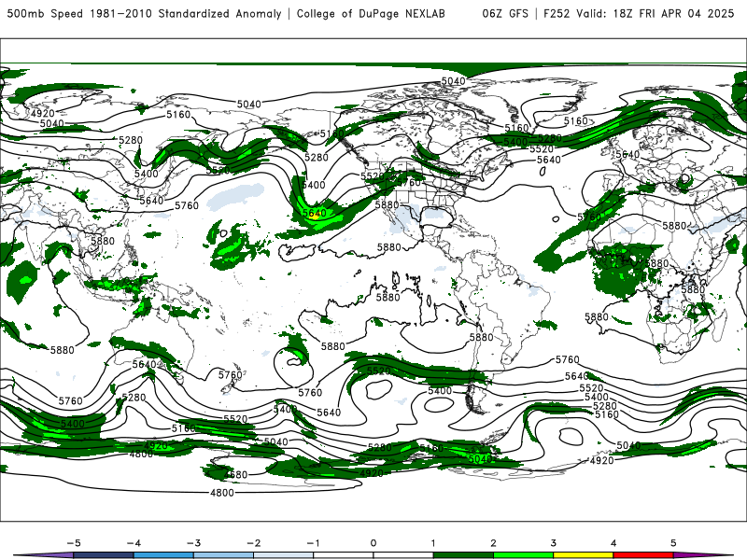The width and height of the screenshot is (747, 560).
Task: Click the '5400' label in the green band southwest of Australia
Action: tap(73, 424)
